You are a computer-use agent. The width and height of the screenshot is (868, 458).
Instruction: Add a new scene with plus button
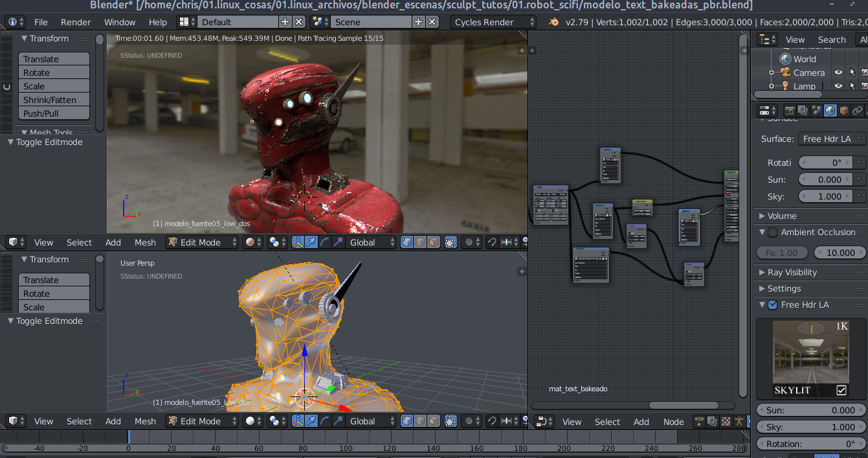click(x=419, y=22)
